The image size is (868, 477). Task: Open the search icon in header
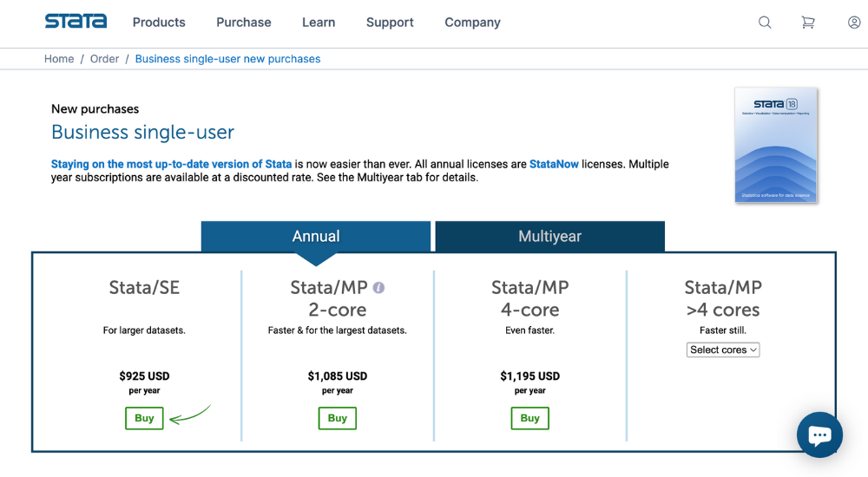pyautogui.click(x=765, y=23)
